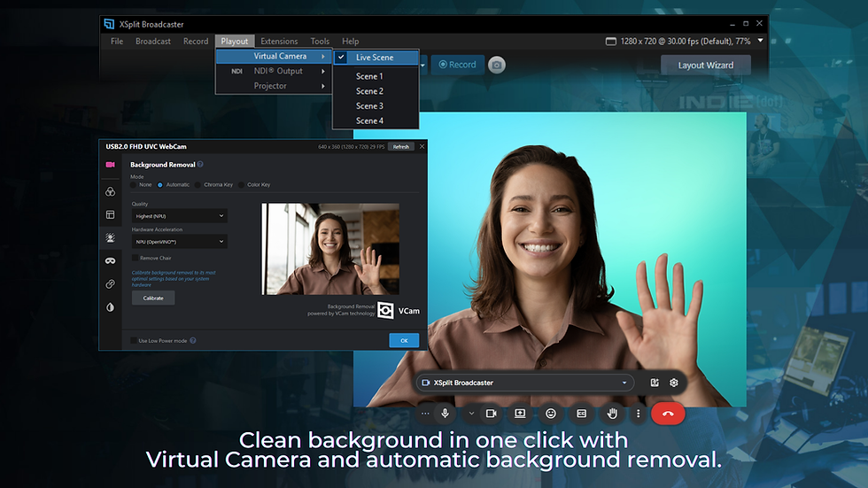Expand the Projector submenu
The image size is (868, 488).
(274, 86)
